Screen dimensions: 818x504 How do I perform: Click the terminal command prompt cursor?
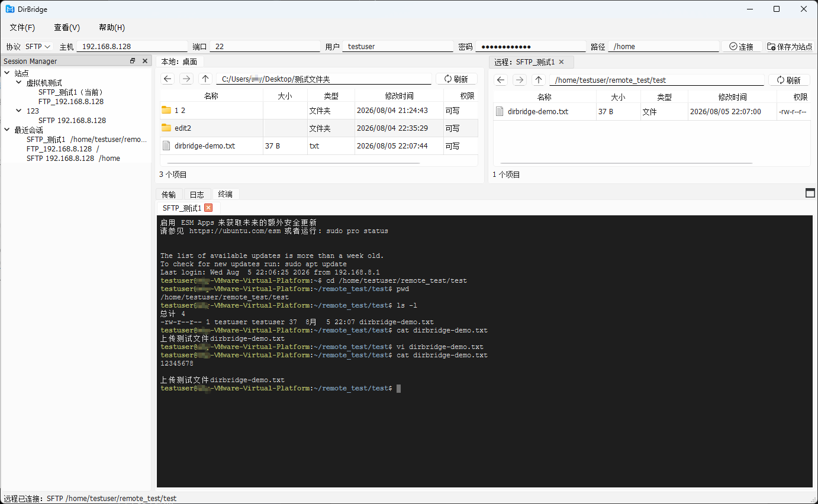click(399, 389)
